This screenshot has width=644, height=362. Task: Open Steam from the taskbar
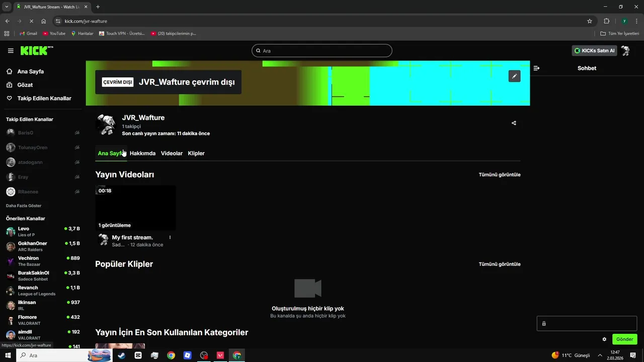click(122, 355)
